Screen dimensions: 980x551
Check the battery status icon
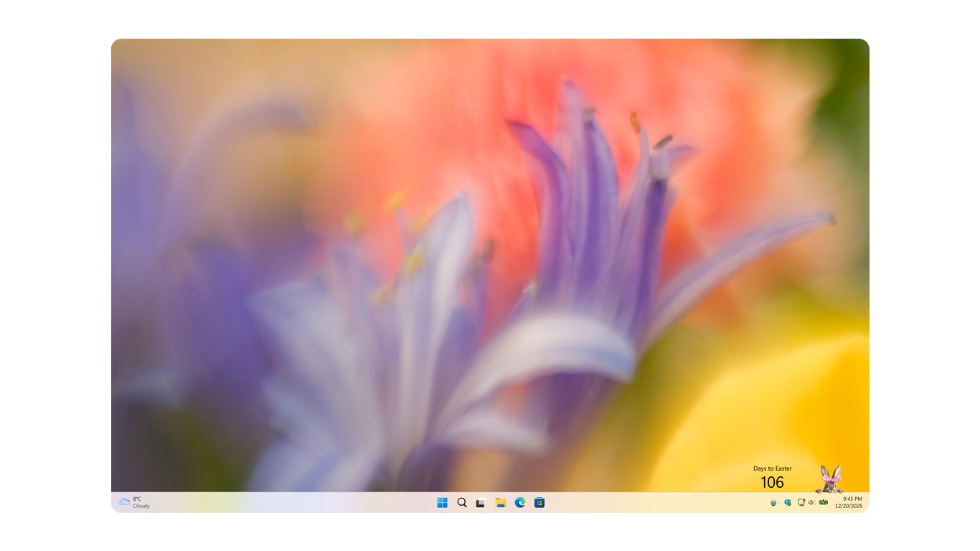pyautogui.click(x=823, y=502)
